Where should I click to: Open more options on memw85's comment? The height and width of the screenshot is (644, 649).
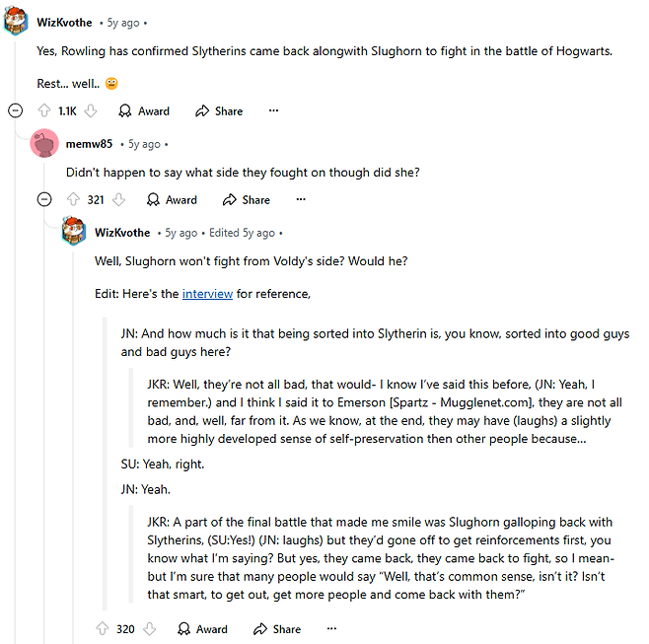tap(301, 200)
